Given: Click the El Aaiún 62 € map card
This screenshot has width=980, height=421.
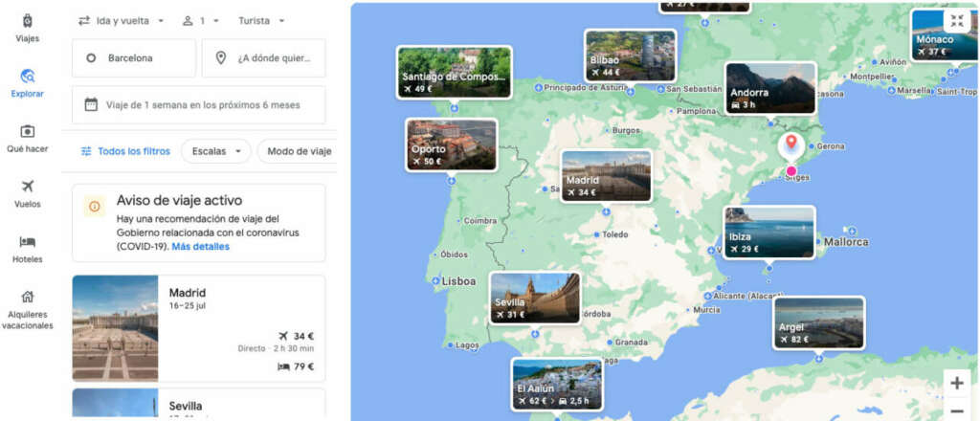Looking at the screenshot, I should click(557, 384).
